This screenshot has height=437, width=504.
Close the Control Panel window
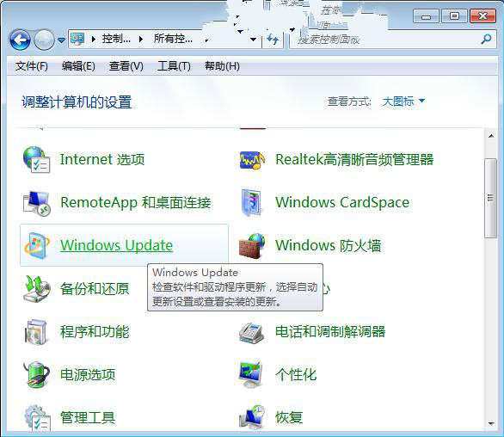pos(482,16)
